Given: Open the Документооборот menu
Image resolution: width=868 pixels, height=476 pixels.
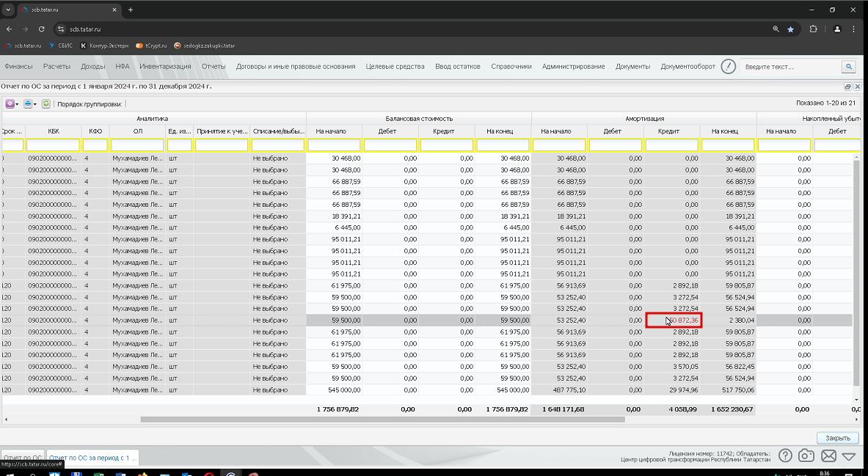Looking at the screenshot, I should click(x=688, y=67).
